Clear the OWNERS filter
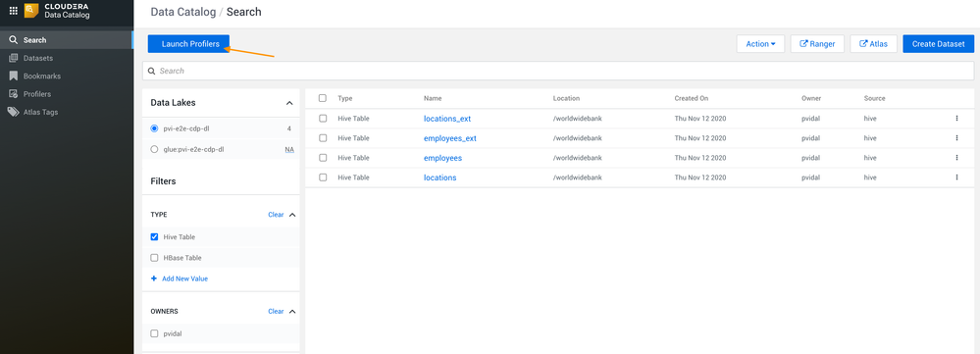980x354 pixels. (276, 311)
